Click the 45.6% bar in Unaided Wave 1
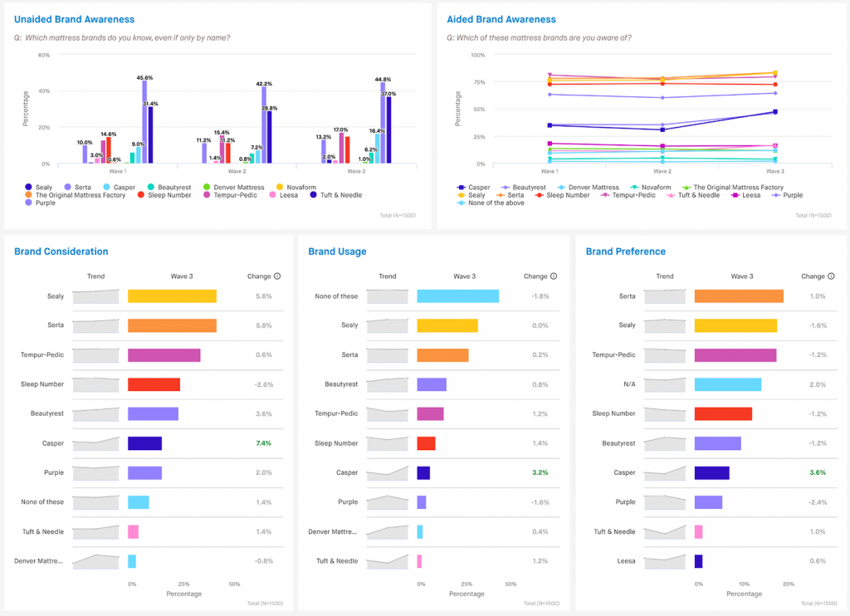The image size is (850, 616). 144,122
